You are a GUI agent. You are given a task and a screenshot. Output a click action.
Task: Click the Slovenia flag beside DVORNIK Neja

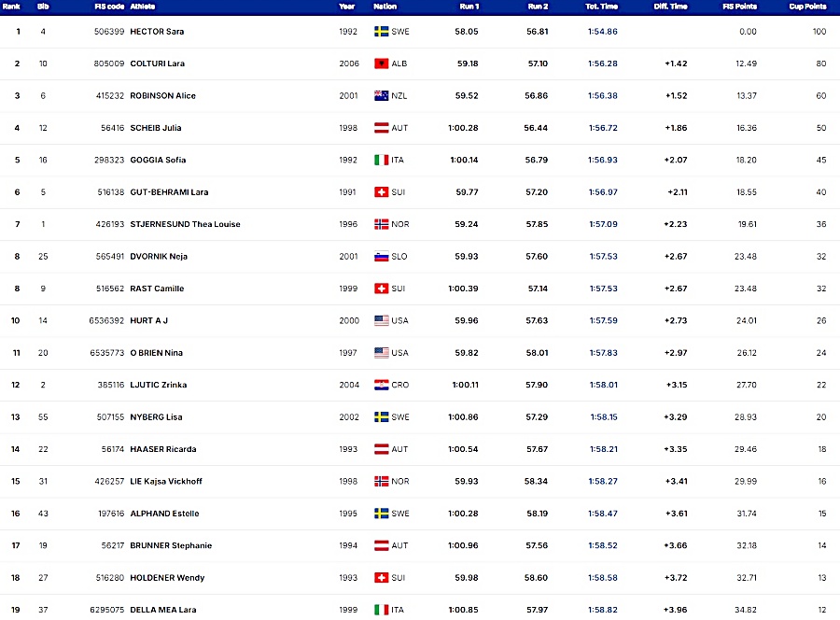pyautogui.click(x=382, y=257)
